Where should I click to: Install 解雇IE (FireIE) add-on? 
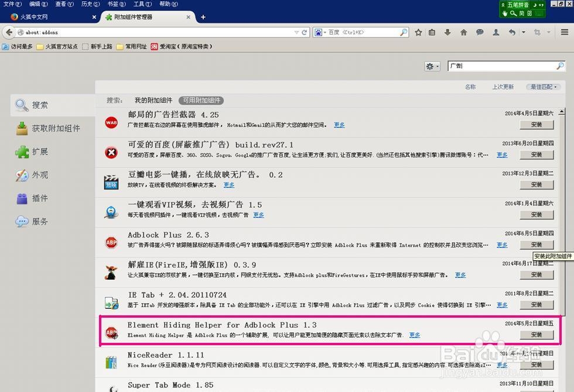[537, 274]
